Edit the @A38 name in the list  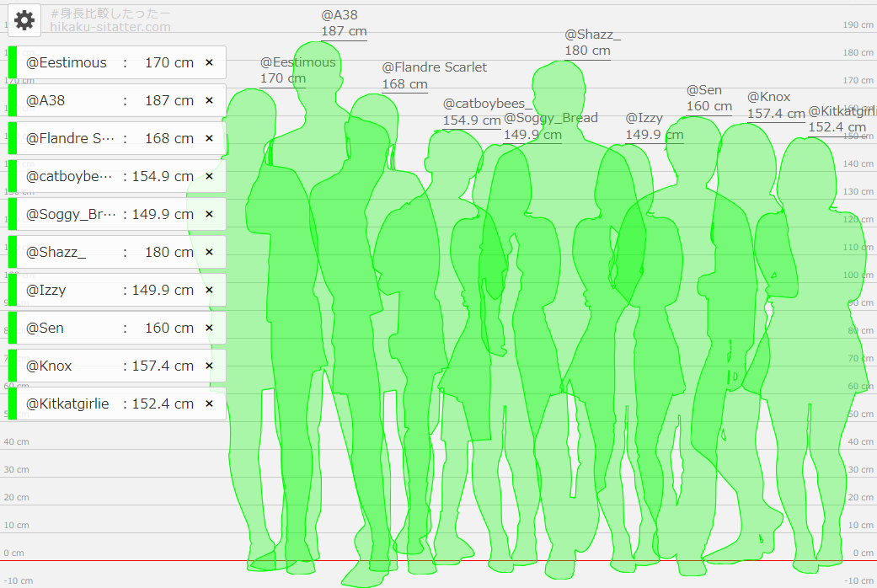pyautogui.click(x=45, y=101)
